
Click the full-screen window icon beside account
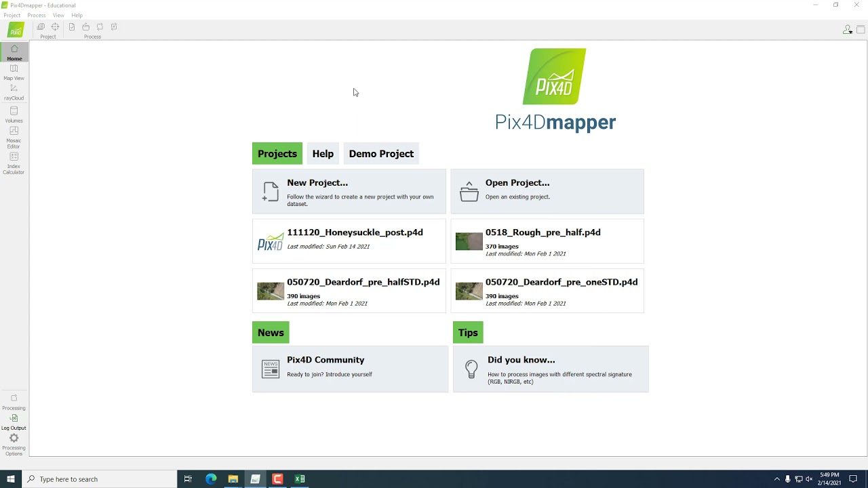pos(861,30)
